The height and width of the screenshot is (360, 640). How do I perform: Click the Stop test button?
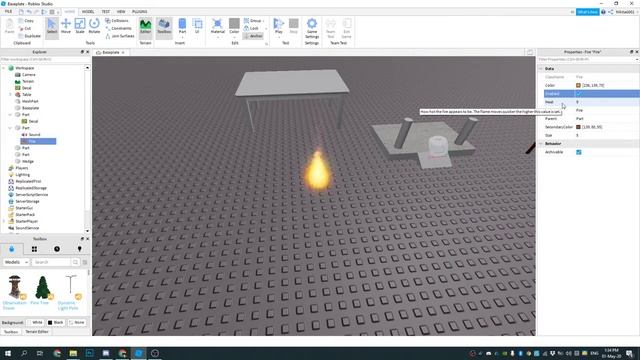[293, 26]
